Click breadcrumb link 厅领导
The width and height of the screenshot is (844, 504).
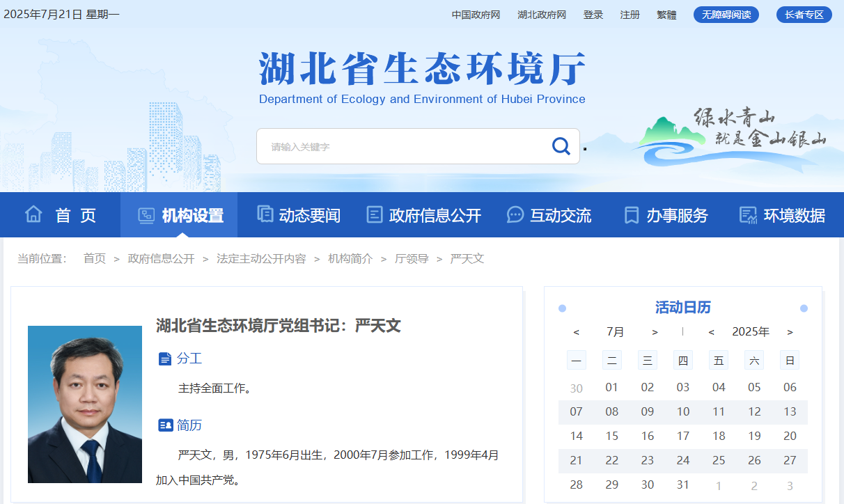tap(412, 259)
